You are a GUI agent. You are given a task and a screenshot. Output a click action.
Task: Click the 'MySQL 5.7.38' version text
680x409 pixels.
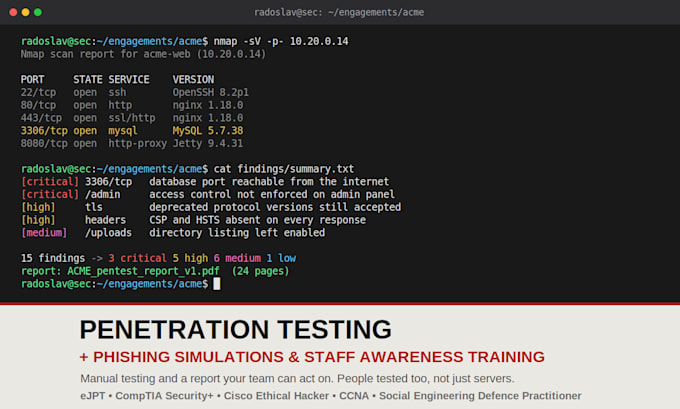click(x=208, y=131)
